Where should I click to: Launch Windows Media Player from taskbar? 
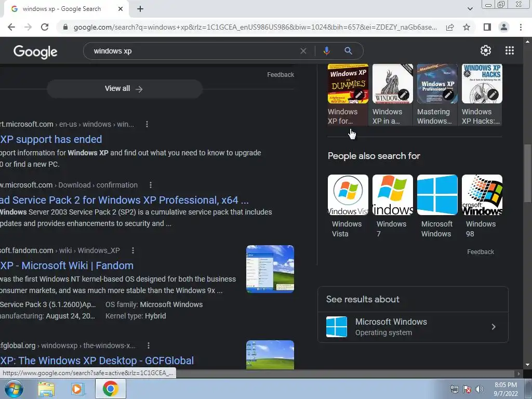pos(77,389)
